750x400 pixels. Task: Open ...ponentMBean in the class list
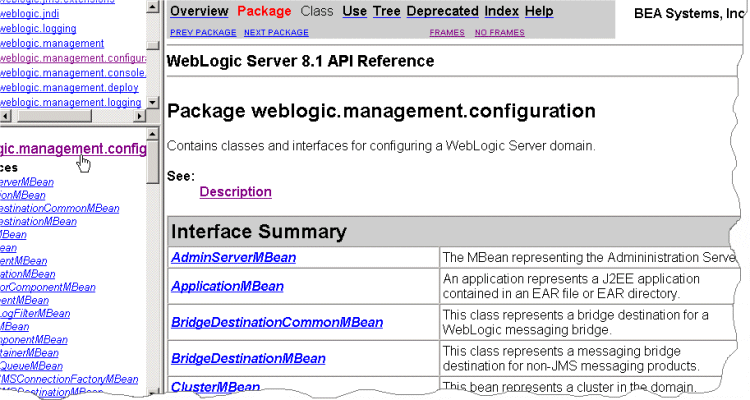click(33, 340)
